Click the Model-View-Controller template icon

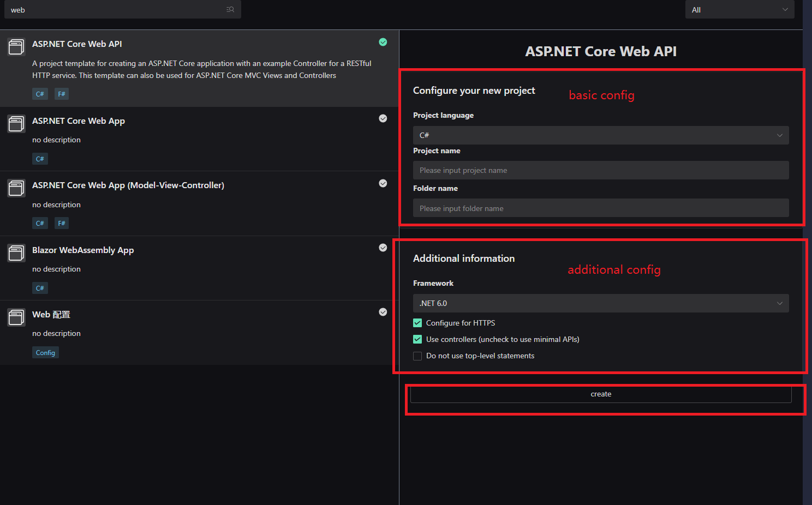pos(16,188)
